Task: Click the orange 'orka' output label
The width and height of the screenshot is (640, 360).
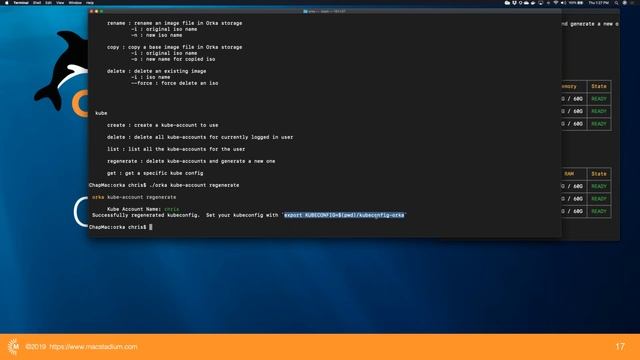Action: pos(98,197)
